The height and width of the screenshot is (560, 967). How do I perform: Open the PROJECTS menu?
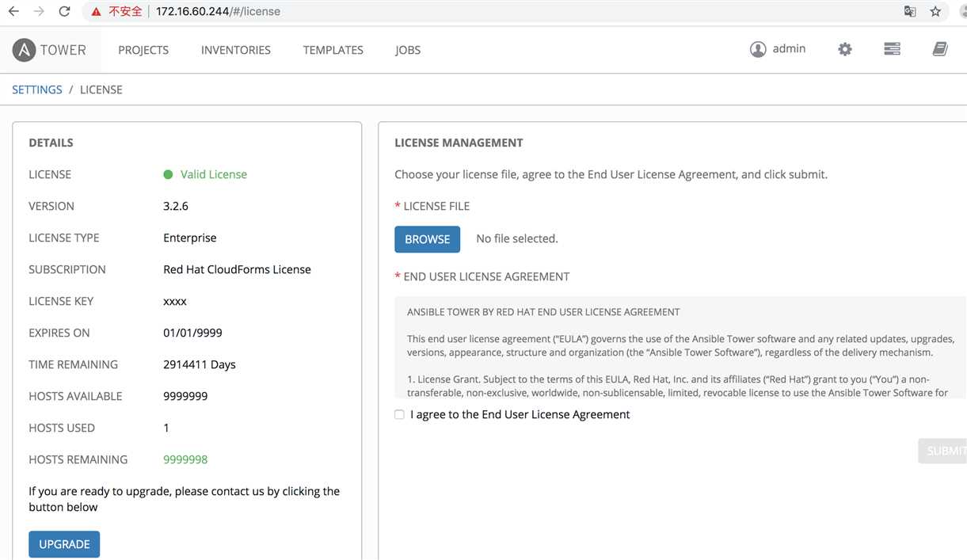click(x=143, y=50)
